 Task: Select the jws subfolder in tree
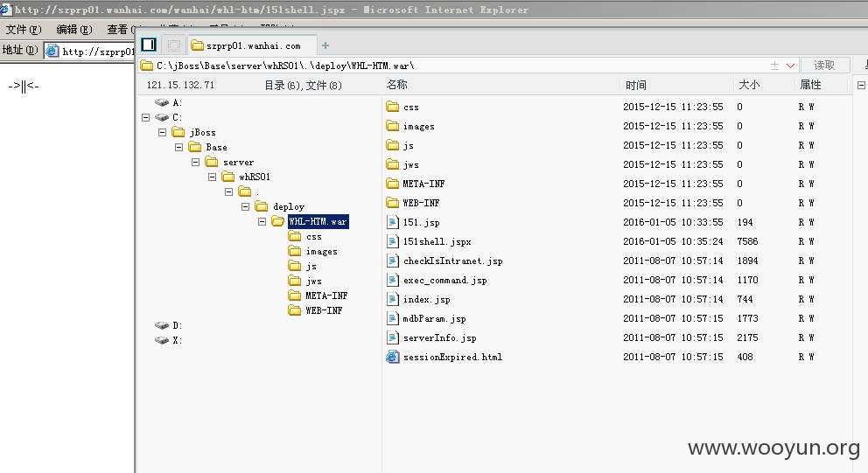314,281
